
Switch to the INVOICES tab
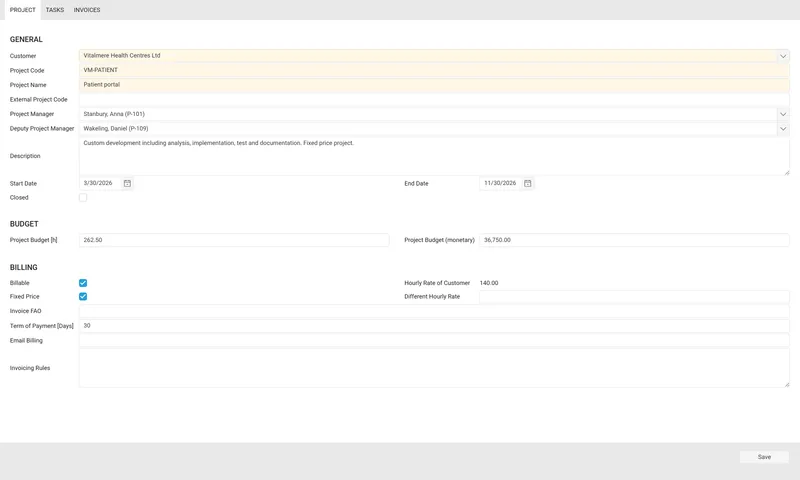tap(87, 10)
